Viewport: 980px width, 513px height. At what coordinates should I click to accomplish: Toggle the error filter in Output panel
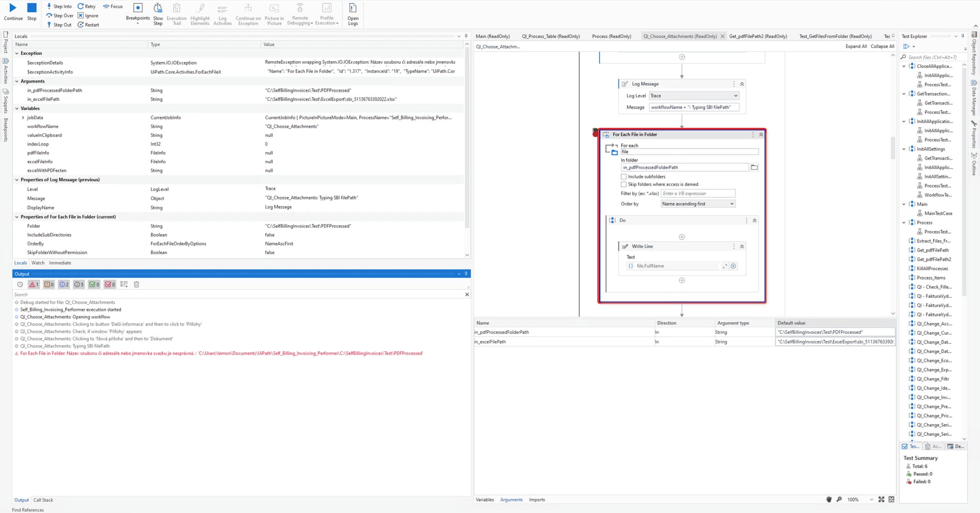[x=34, y=285]
